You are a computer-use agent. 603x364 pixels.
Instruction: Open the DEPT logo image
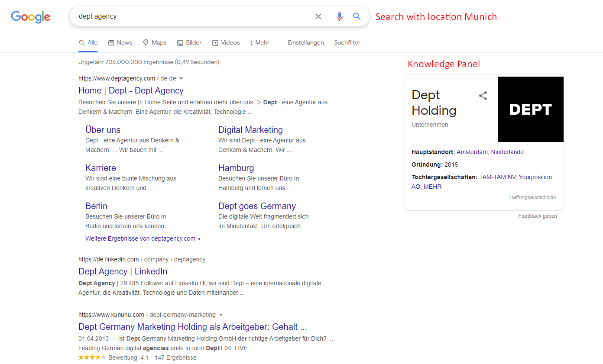click(x=531, y=109)
